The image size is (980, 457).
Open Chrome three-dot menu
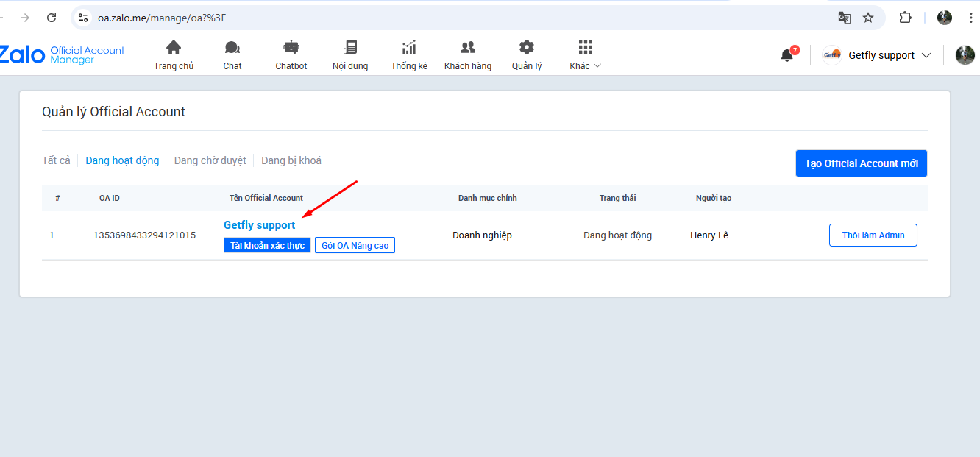[970, 18]
